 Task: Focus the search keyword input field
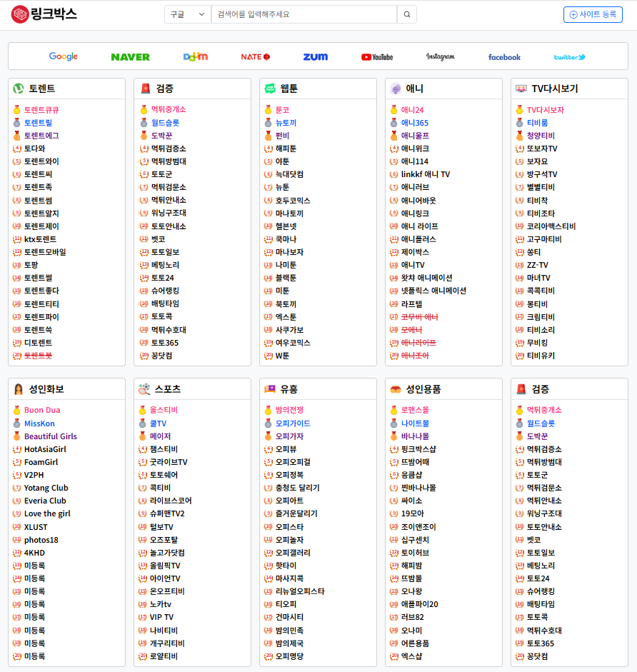304,14
